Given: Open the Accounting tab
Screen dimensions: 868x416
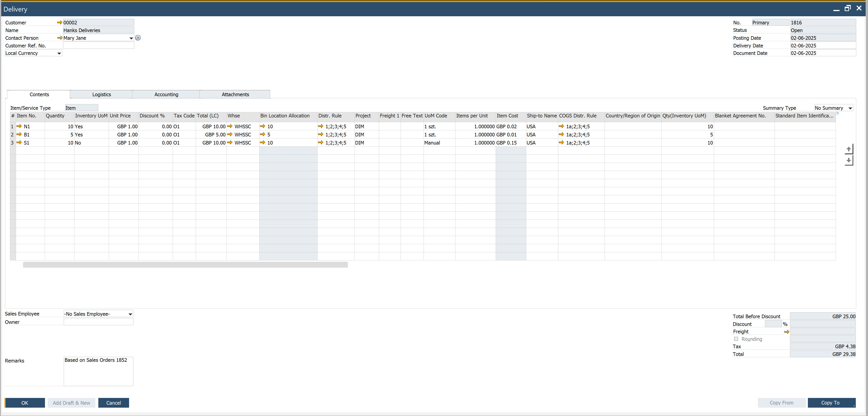Looking at the screenshot, I should 166,95.
